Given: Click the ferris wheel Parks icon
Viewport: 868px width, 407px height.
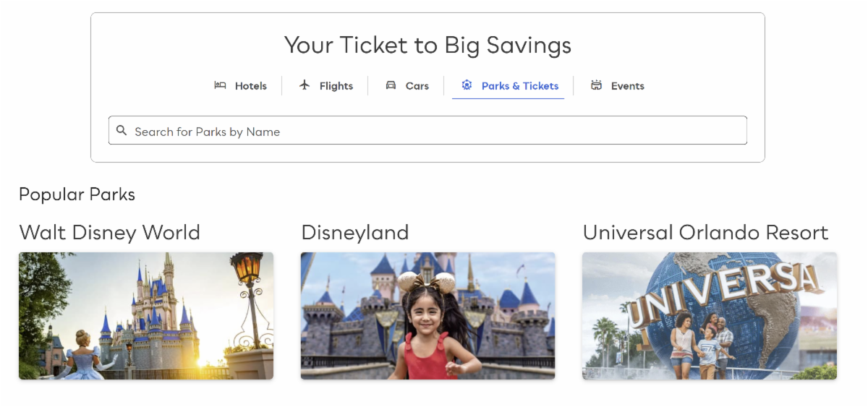Looking at the screenshot, I should click(467, 85).
